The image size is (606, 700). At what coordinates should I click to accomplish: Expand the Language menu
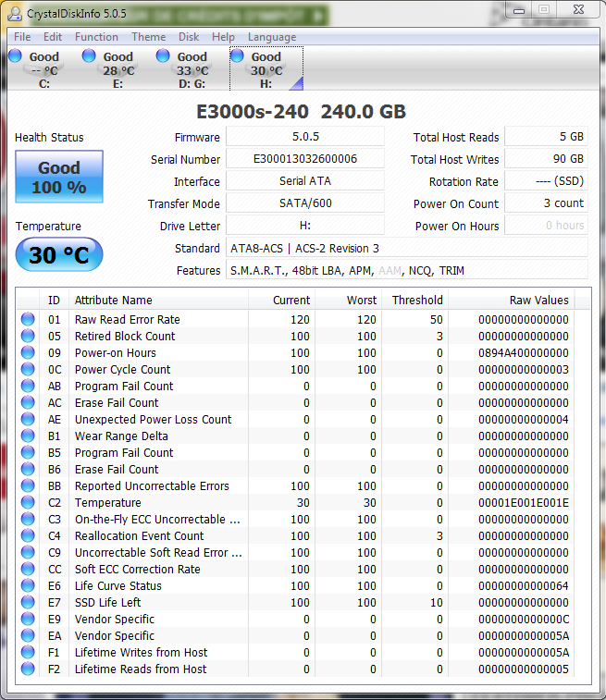272,37
